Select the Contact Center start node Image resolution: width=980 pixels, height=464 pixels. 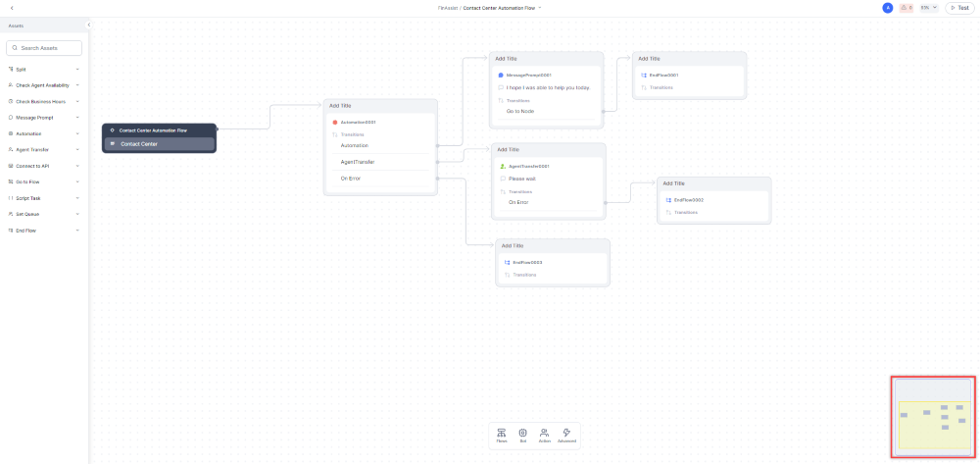pos(159,144)
